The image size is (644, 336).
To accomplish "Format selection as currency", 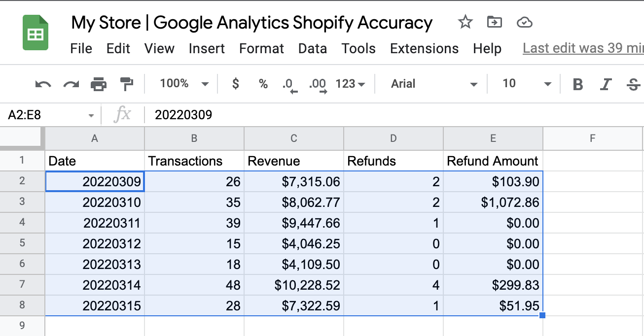I will [236, 84].
